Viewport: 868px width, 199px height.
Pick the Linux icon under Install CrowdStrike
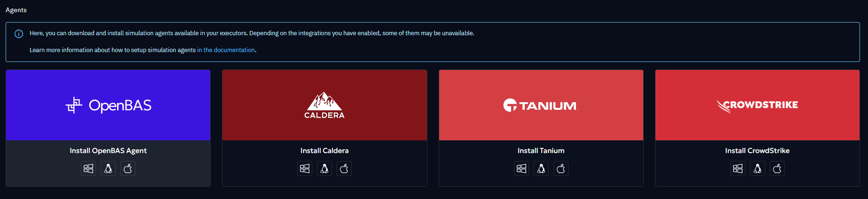pos(758,168)
